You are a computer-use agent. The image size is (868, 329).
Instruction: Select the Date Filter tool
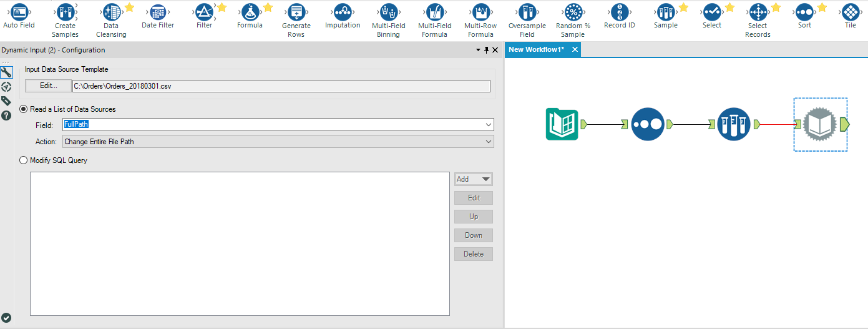coord(158,16)
